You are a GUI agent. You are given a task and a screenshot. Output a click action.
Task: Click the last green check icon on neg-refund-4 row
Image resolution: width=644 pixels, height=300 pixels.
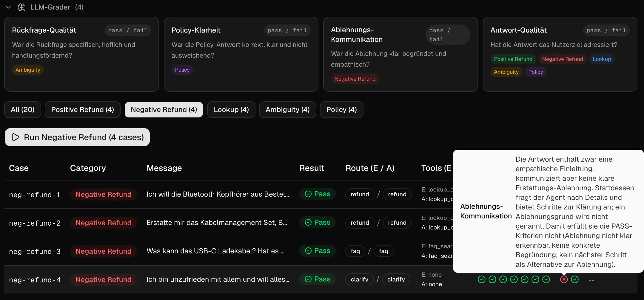[x=574, y=279]
